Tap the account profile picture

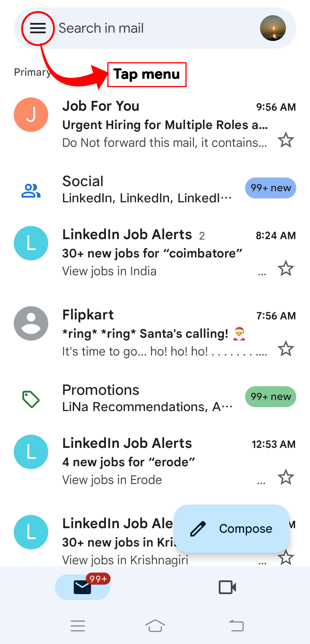[273, 28]
